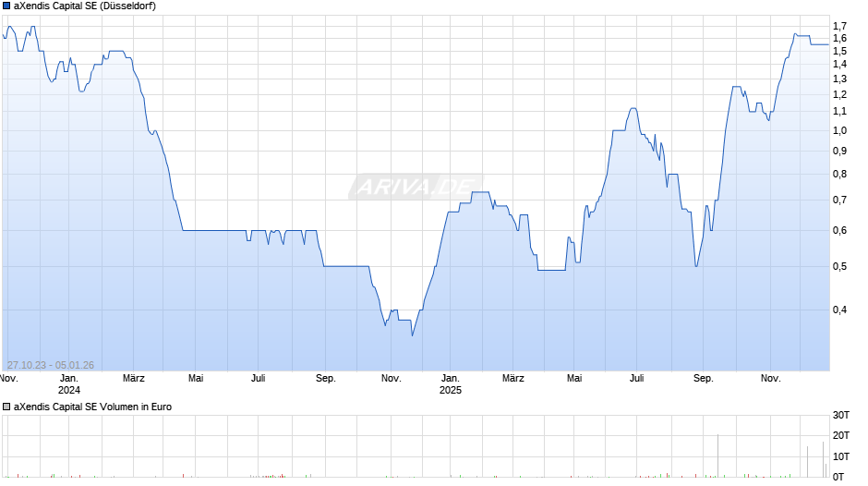
Task: Click the date range 27.10.23 - 05.01.26
Action: click(51, 365)
